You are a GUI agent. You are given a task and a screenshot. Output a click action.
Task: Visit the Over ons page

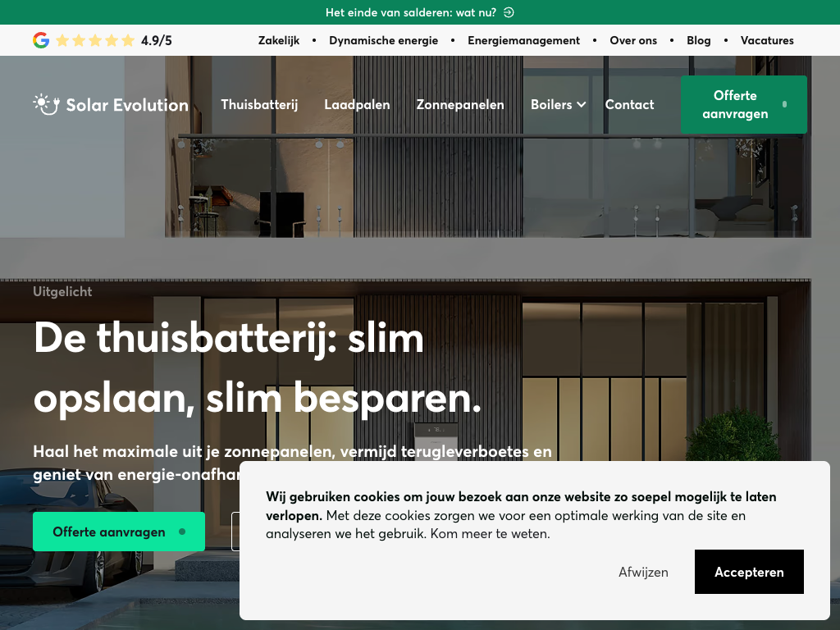point(633,40)
